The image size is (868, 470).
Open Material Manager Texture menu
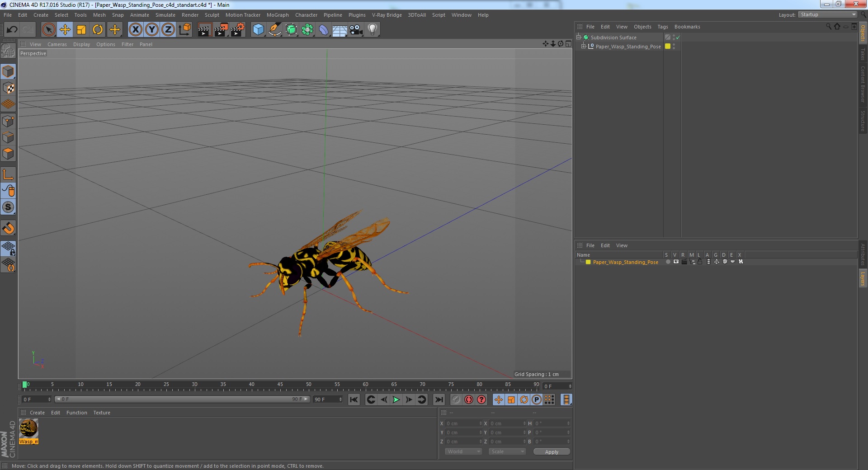tap(102, 413)
